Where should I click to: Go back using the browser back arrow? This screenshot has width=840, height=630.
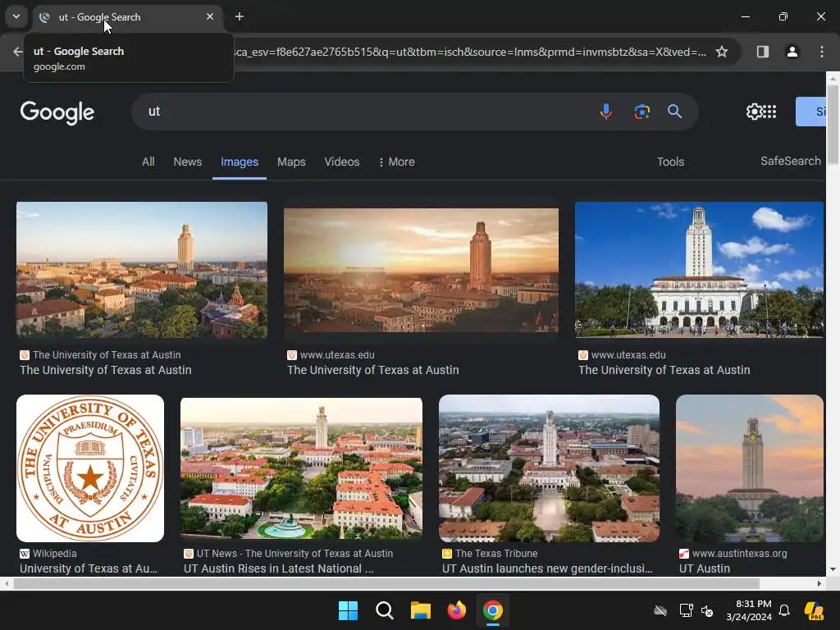click(x=17, y=52)
